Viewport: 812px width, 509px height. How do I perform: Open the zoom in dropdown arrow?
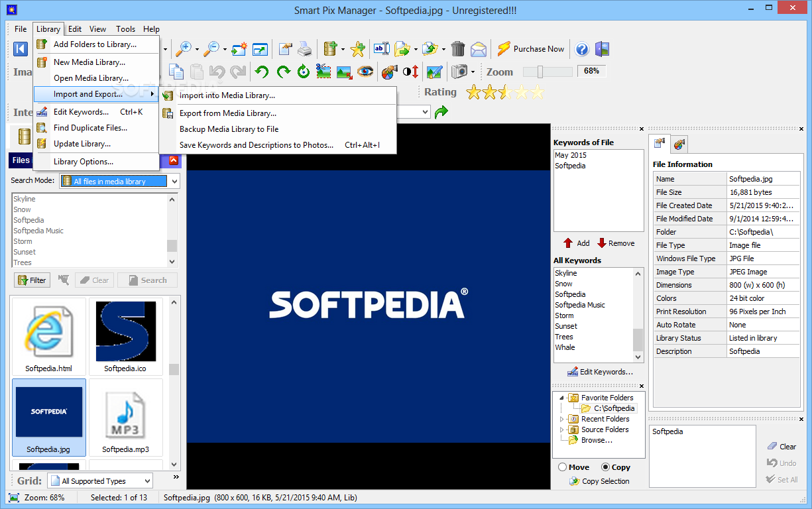pyautogui.click(x=197, y=49)
